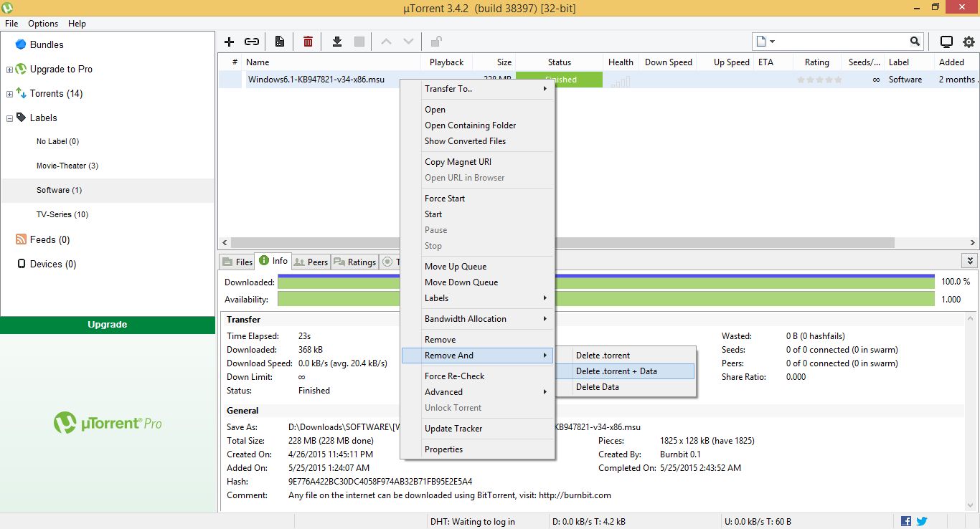Click the Start download arrow icon in toolbar
This screenshot has height=529, width=980.
click(336, 42)
